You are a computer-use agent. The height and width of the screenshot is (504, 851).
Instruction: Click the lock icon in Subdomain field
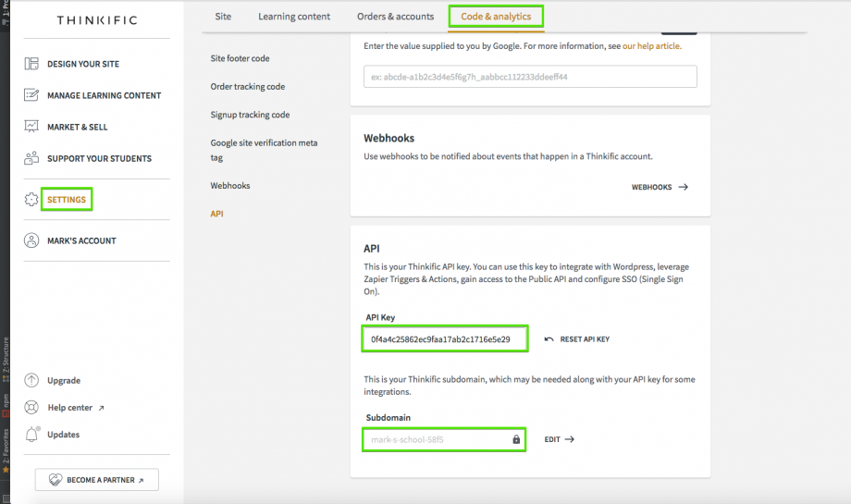click(516, 439)
